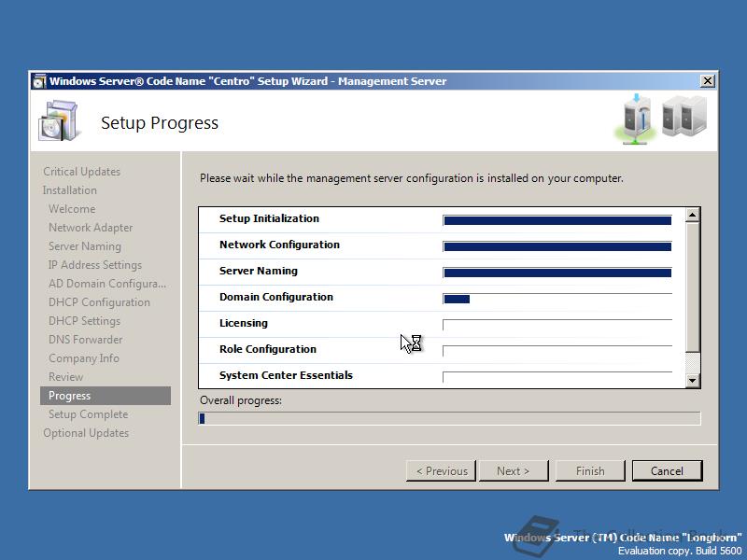747x560 pixels.
Task: Click the software box icon beside Setup Progress
Action: [x=58, y=121]
